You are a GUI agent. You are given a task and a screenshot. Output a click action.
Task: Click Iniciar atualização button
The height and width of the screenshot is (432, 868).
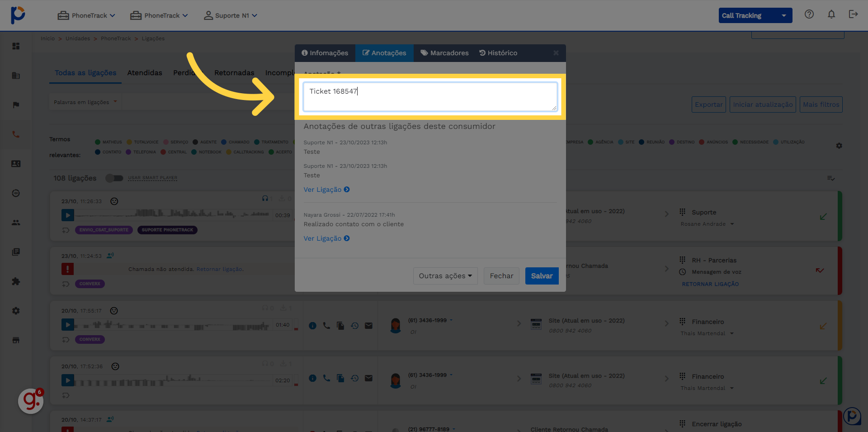(763, 104)
